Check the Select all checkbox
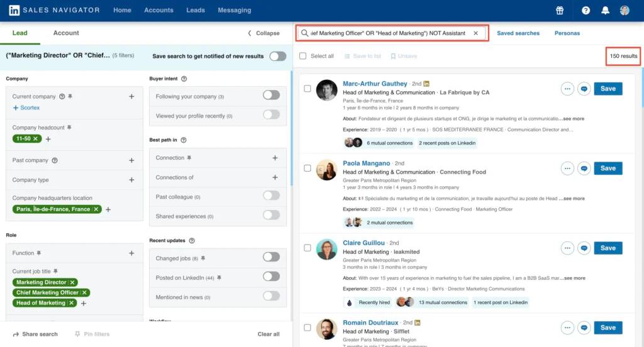This screenshot has width=644, height=347. pyautogui.click(x=303, y=56)
